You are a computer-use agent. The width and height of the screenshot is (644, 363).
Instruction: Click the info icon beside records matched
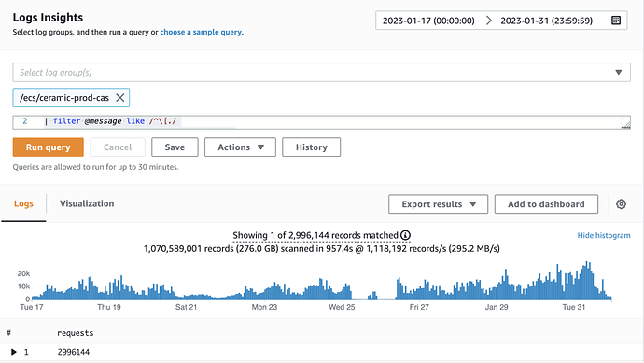[x=405, y=235]
